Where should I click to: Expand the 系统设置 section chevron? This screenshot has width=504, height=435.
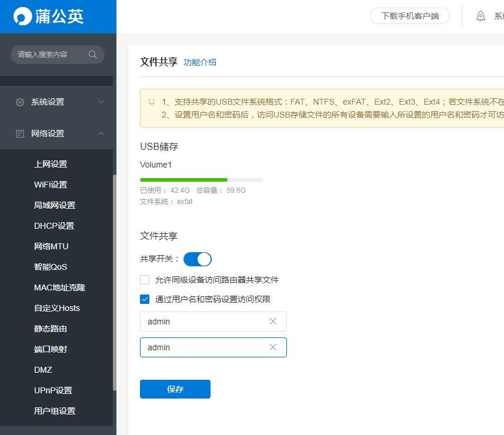pos(101,102)
